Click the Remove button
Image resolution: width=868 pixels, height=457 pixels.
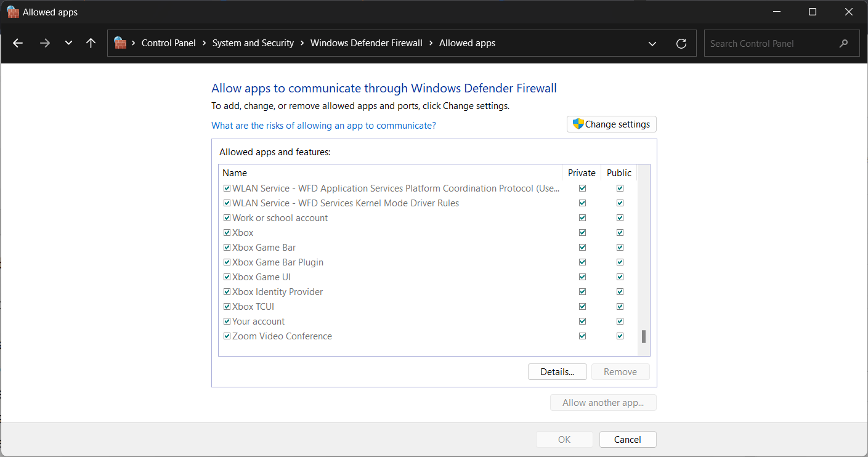click(x=620, y=371)
